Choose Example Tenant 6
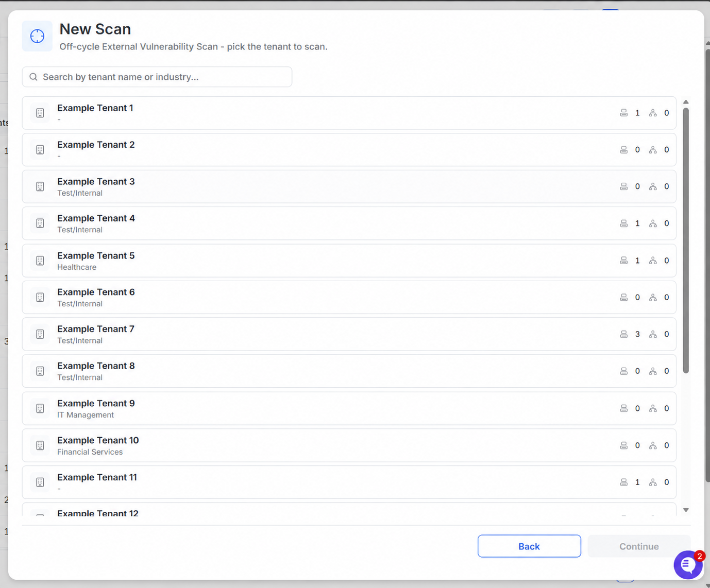The image size is (710, 588). (x=349, y=298)
